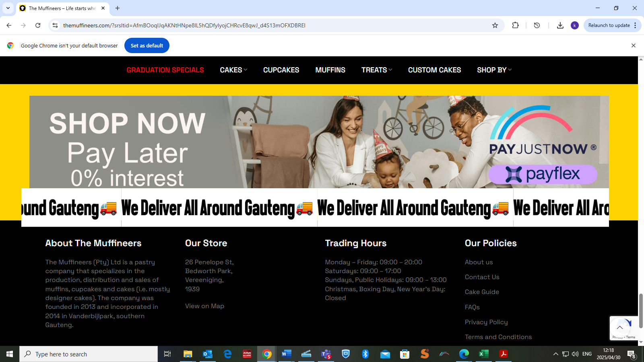View site information icon in address bar
The image size is (644, 362).
(x=55, y=25)
